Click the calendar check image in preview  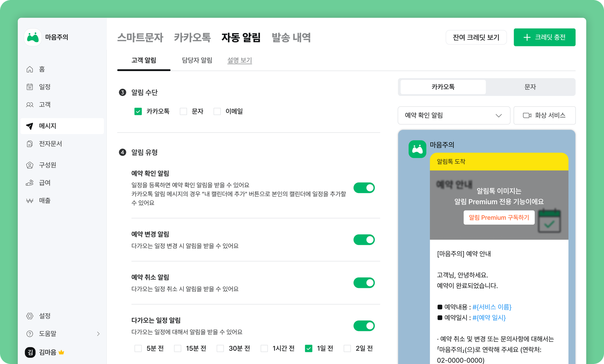coord(549,221)
